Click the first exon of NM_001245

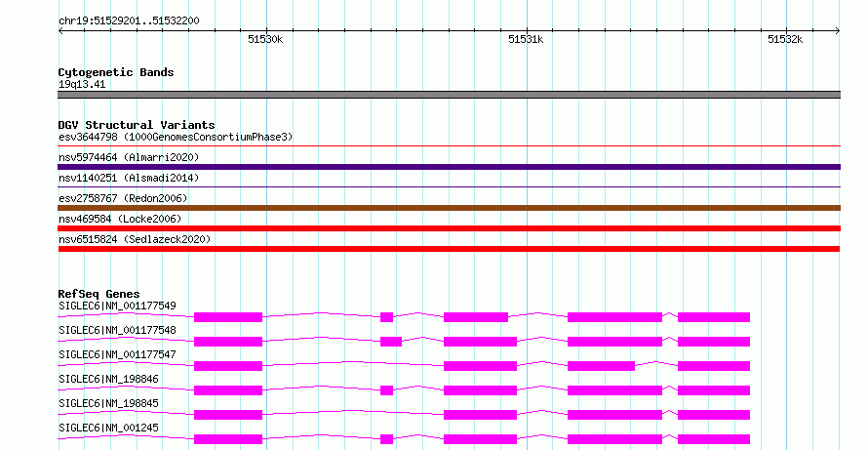pos(228,439)
